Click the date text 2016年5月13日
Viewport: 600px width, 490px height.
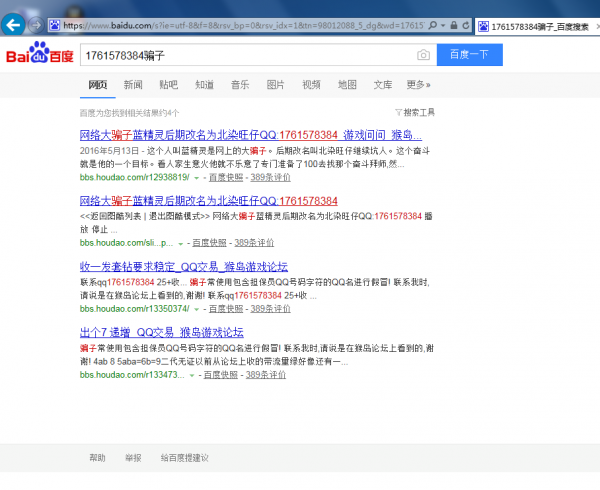[x=109, y=151]
